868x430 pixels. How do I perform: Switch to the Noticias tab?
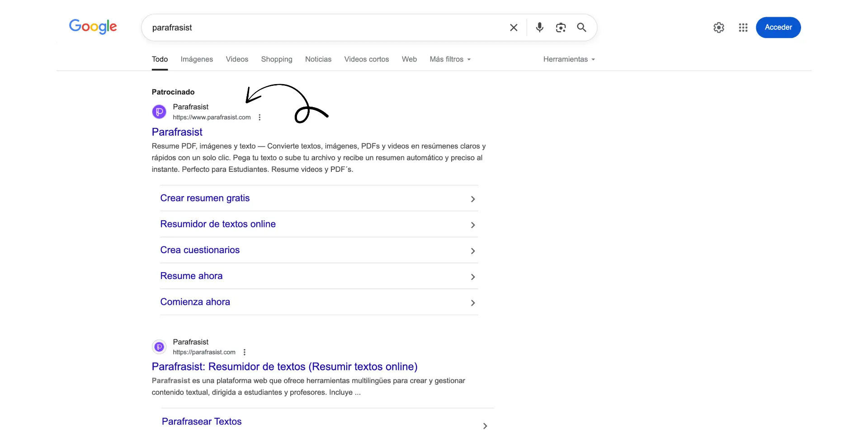[318, 59]
